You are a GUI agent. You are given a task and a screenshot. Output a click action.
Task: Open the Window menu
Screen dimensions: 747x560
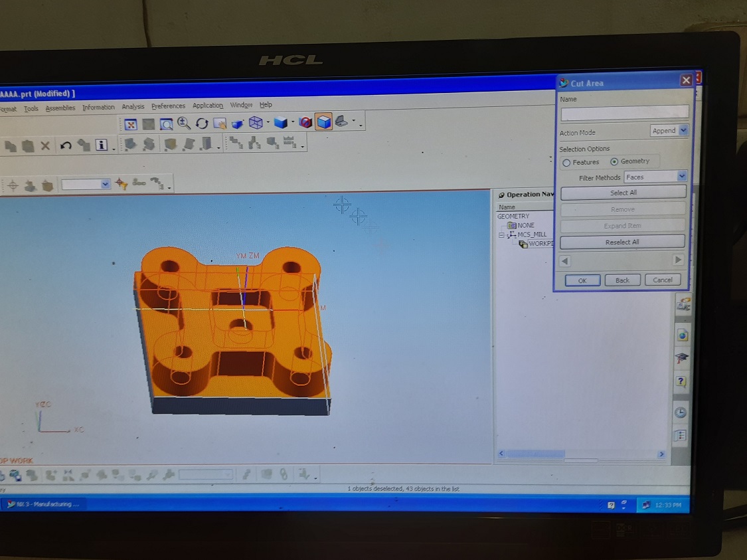pyautogui.click(x=241, y=105)
